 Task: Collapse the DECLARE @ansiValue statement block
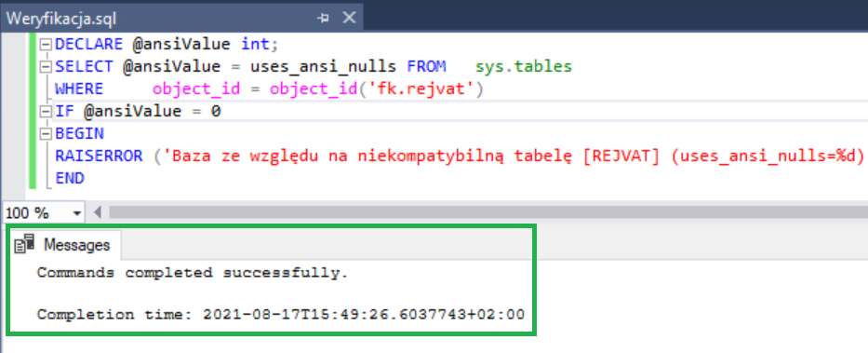click(x=46, y=44)
